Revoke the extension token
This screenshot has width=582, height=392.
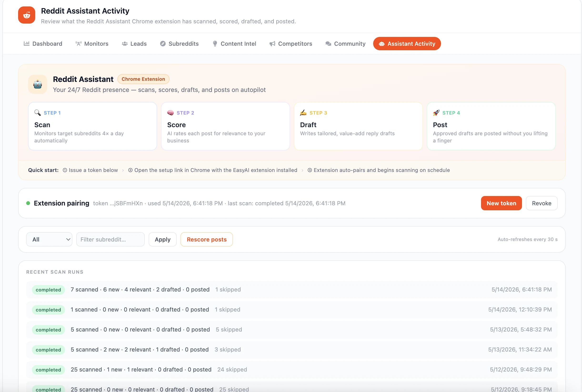pos(542,203)
